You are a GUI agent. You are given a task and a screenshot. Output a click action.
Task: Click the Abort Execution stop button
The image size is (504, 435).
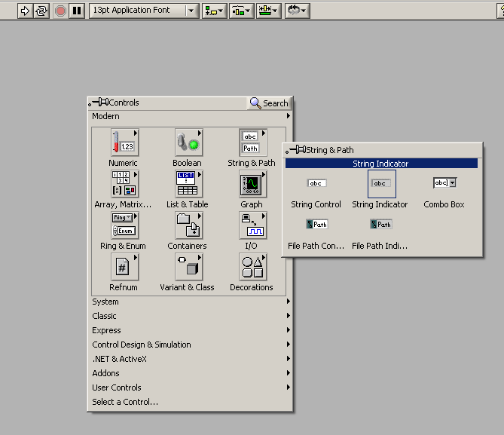click(x=60, y=11)
